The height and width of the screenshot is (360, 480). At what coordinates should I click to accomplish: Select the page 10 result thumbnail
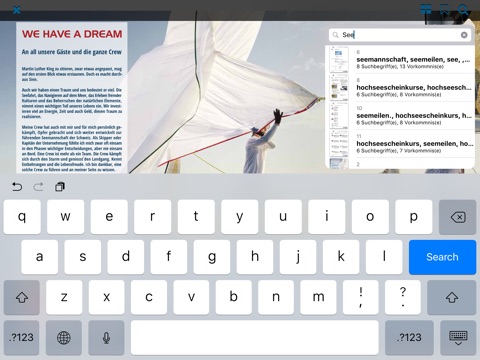pos(339,115)
